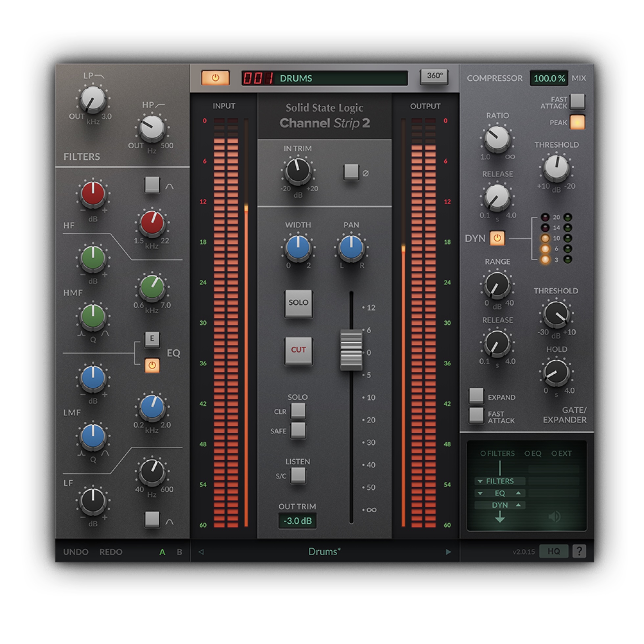Toggle SOLO SAFE switch

[298, 430]
